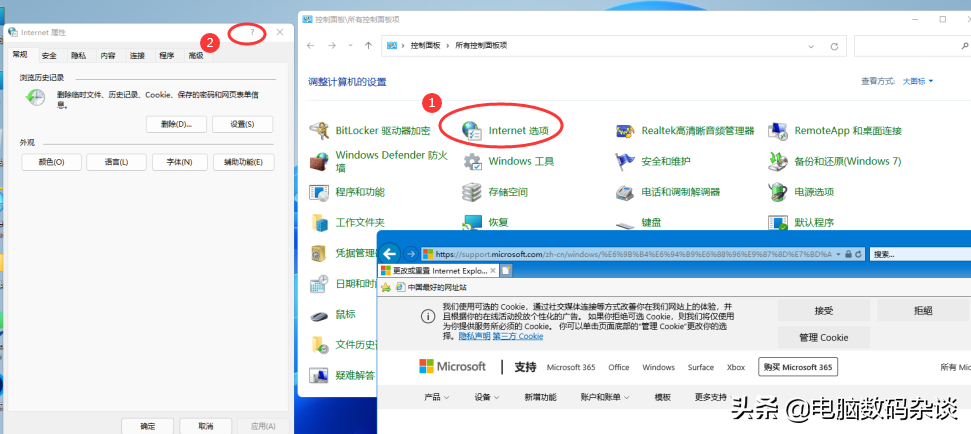Screen dimensions: 971x434
Task: Open 电源选项 item
Action: coord(801,192)
